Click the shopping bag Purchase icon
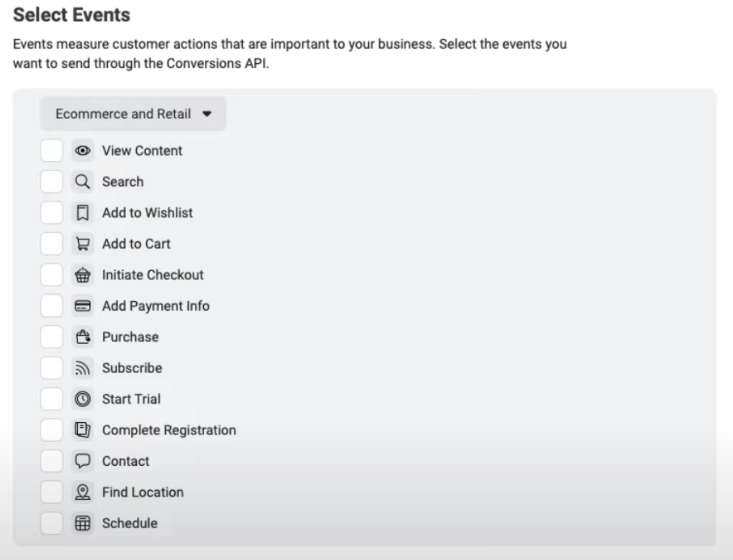 (x=83, y=337)
